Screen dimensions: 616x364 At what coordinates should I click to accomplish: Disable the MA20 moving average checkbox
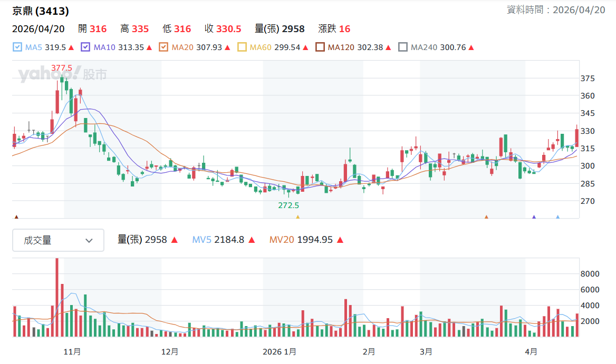163,47
